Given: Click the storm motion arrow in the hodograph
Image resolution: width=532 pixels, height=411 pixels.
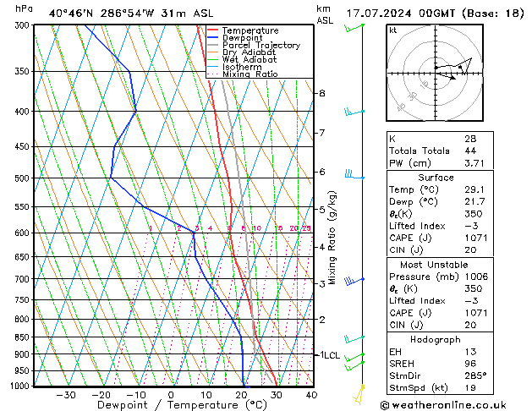Looking at the screenshot, I should tap(446, 76).
